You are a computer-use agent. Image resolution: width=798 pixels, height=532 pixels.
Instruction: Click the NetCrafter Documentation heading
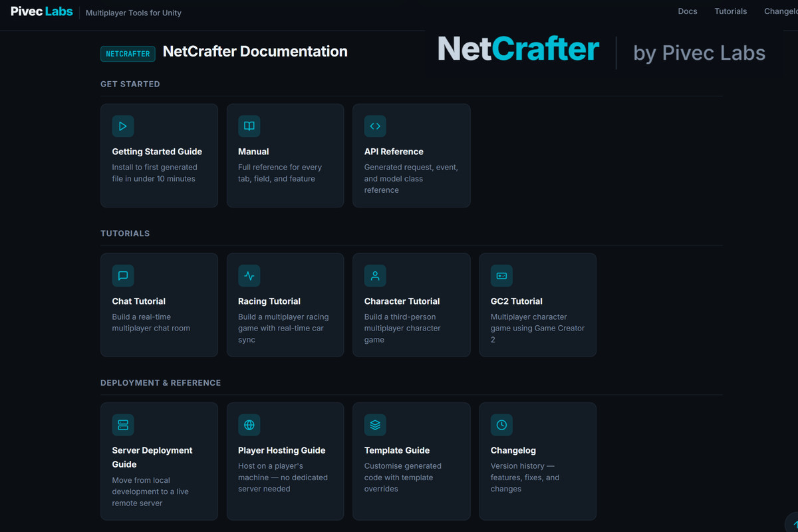pyautogui.click(x=255, y=51)
